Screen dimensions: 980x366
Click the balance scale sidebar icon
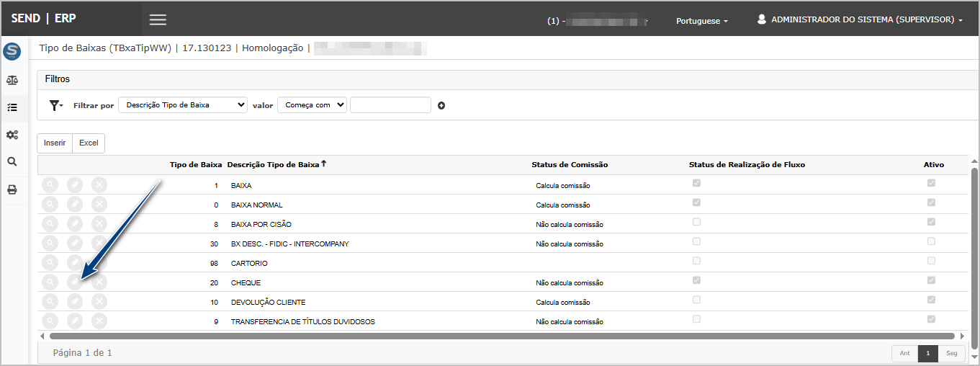tap(12, 80)
